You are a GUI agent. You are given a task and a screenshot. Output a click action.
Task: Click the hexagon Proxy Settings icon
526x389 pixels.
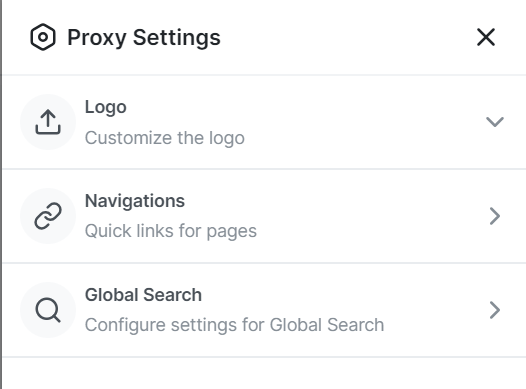[43, 37]
